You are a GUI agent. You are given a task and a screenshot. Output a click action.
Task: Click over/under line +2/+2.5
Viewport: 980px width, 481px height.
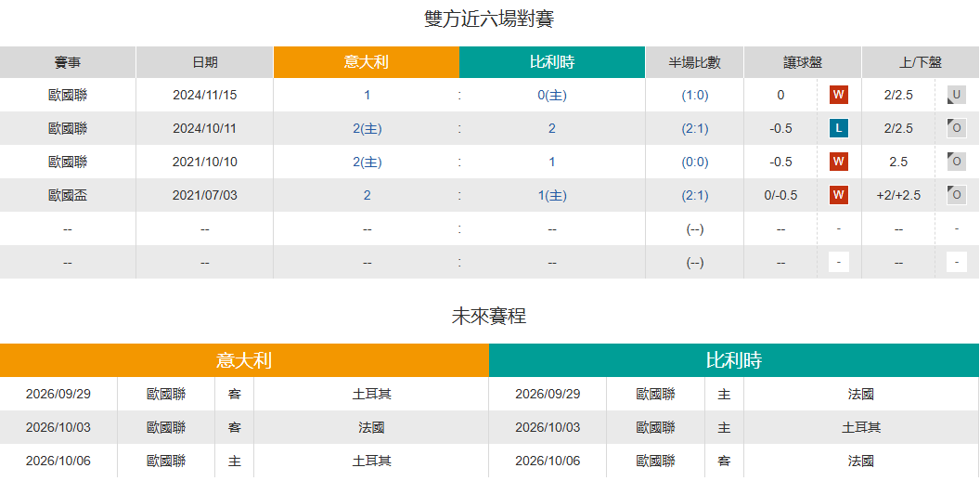898,195
